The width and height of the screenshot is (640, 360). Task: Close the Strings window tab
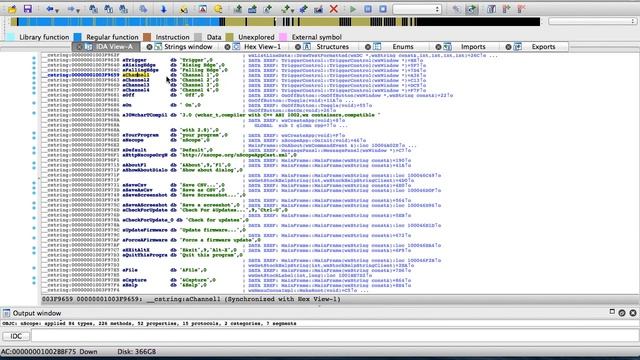pyautogui.click(x=149, y=47)
